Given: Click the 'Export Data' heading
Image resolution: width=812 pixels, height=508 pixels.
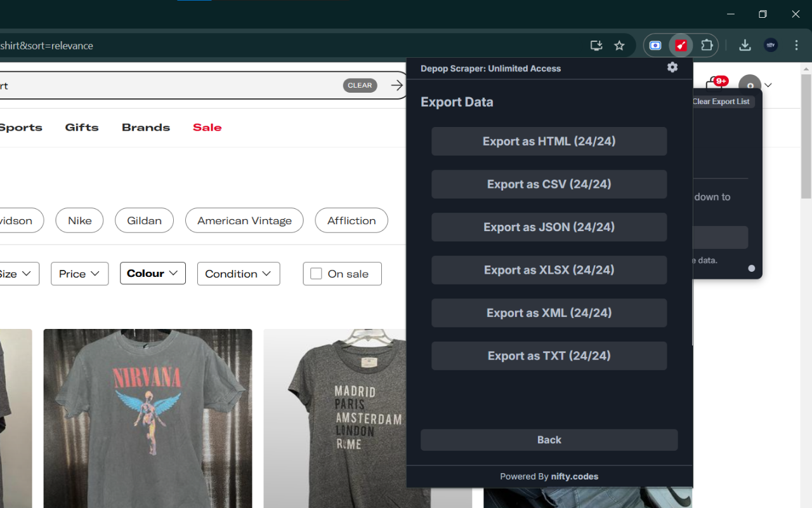Looking at the screenshot, I should (x=457, y=102).
